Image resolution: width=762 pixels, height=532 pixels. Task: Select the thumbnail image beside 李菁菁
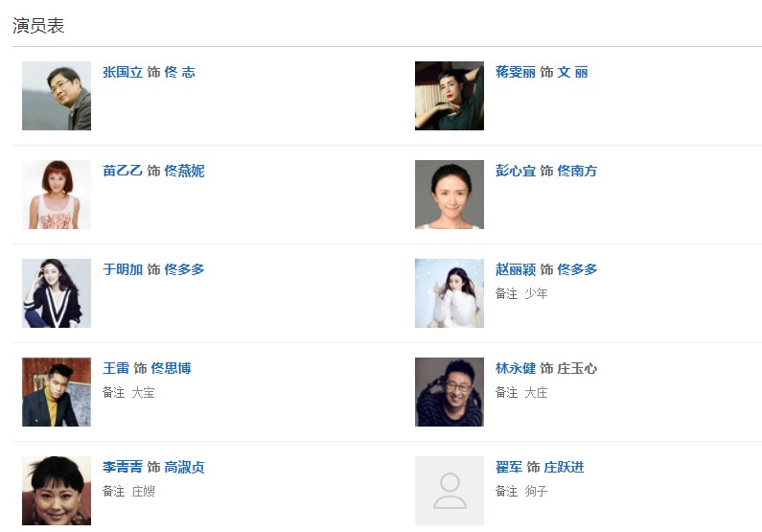click(x=57, y=491)
